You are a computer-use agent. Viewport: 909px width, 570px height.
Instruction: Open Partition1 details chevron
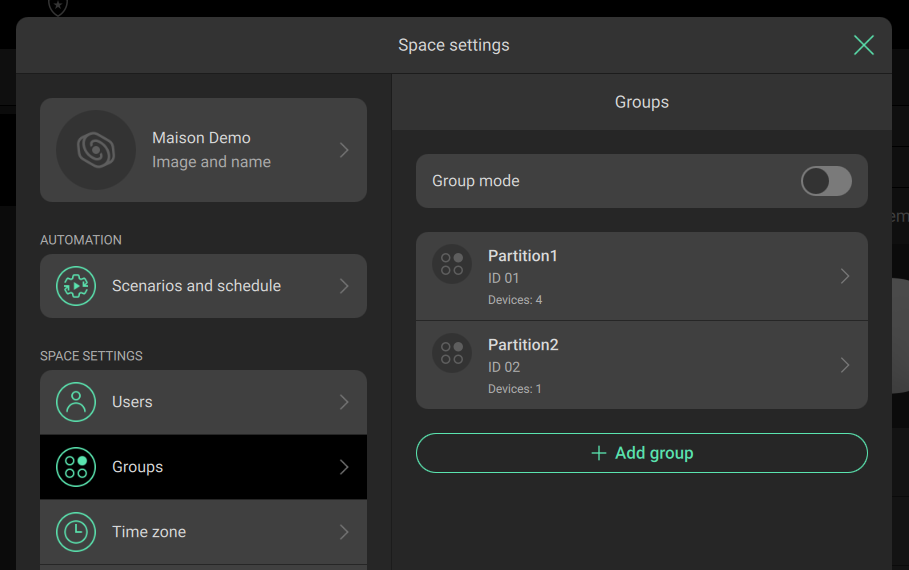click(845, 276)
